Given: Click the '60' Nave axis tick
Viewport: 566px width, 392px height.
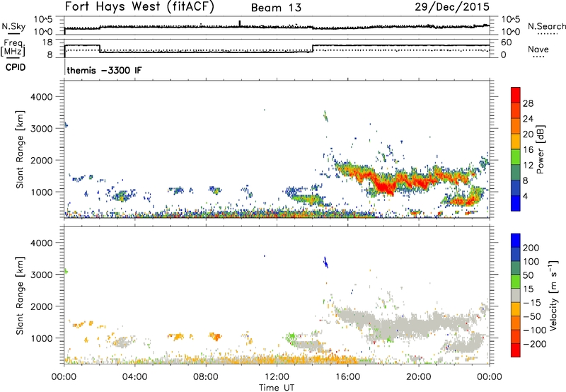Looking at the screenshot, I should (x=507, y=42).
